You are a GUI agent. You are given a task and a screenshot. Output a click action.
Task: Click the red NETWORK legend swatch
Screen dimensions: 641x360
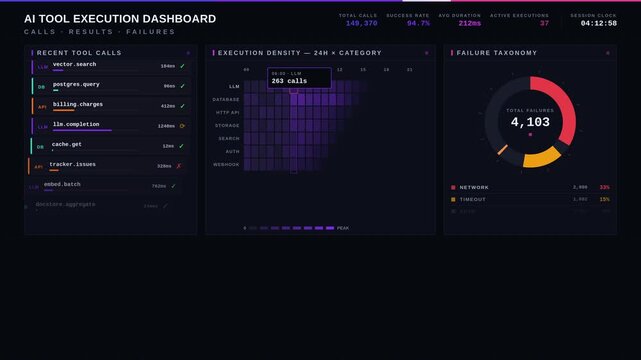pyautogui.click(x=453, y=188)
